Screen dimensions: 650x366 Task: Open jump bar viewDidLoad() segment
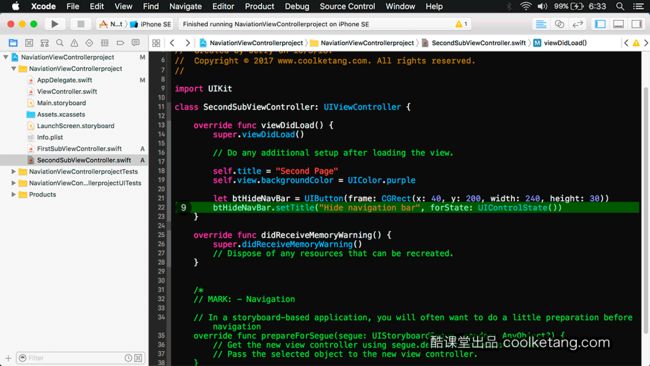560,43
